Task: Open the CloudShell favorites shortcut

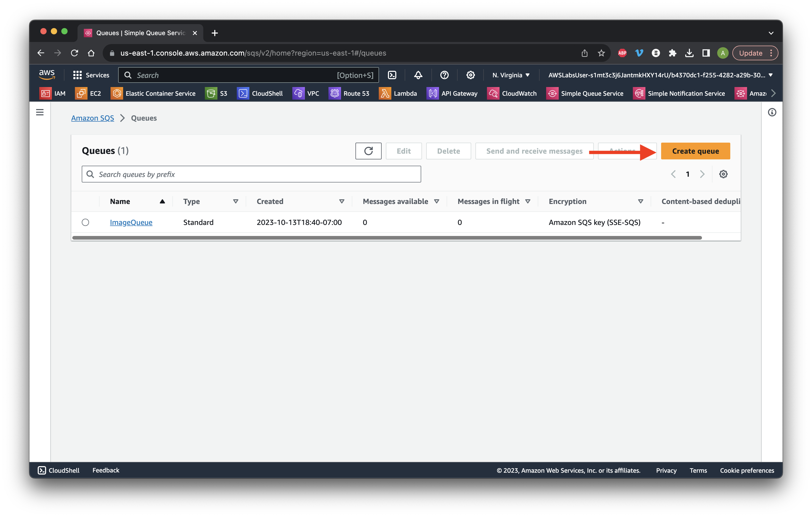Action: coord(260,94)
